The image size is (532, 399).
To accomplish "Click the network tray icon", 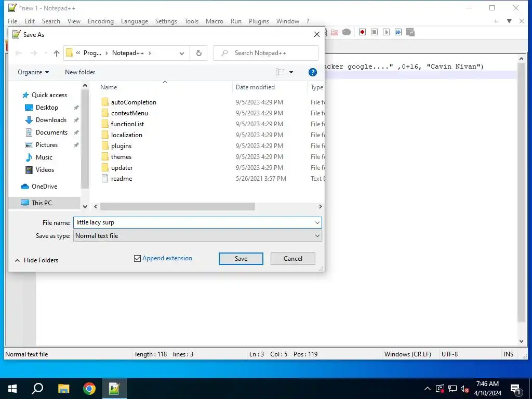I will pyautogui.click(x=453, y=389).
